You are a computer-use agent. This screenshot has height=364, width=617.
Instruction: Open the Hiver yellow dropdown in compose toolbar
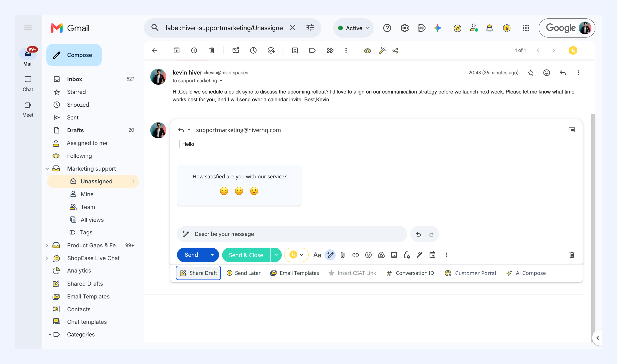click(296, 255)
